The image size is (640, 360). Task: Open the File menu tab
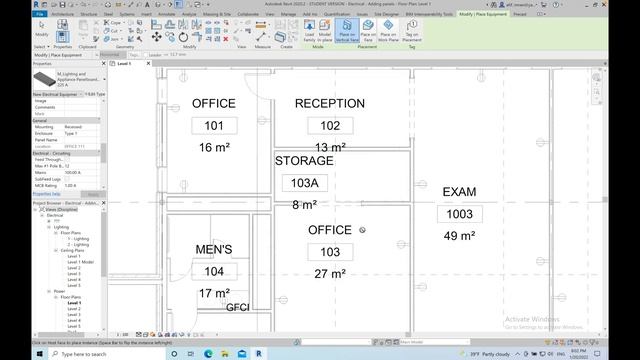click(40, 14)
